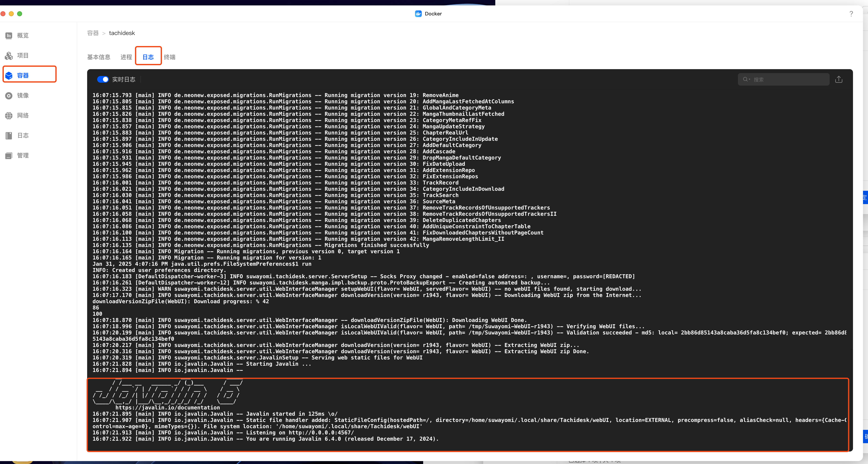The height and width of the screenshot is (464, 868).
Task: Open the 概览 overview sidebar icon
Action: [9, 35]
